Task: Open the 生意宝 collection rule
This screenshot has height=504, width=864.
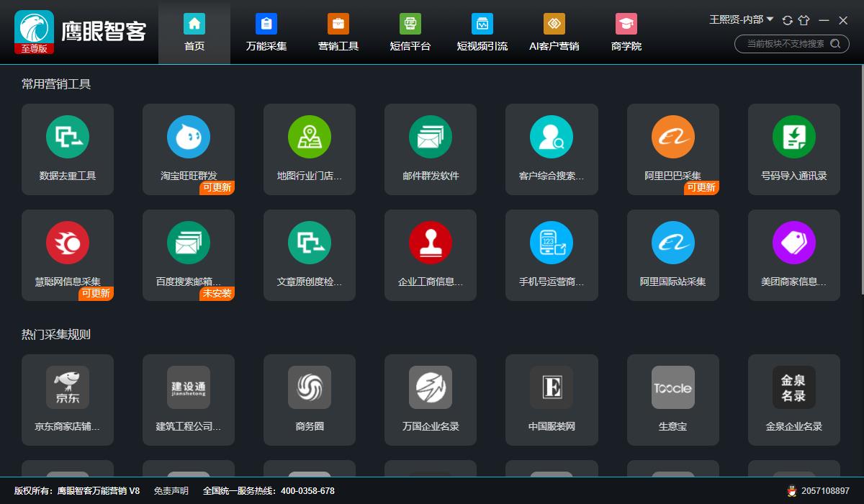Action: click(672, 400)
